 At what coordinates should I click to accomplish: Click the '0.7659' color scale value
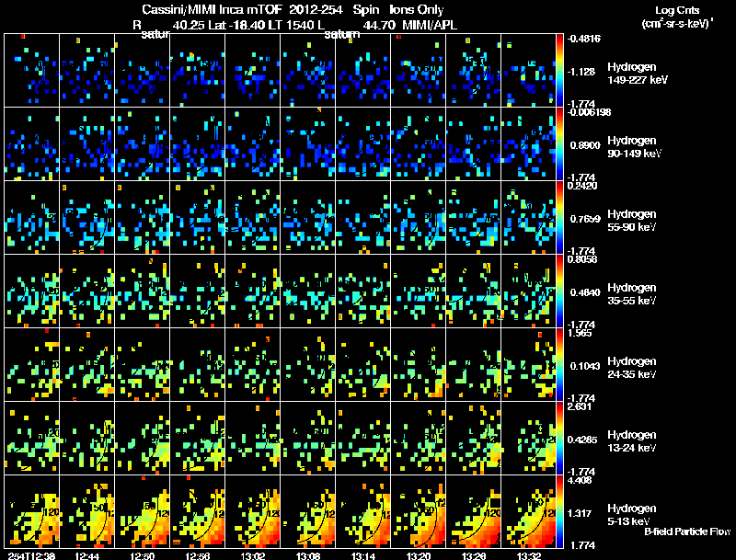tap(585, 219)
